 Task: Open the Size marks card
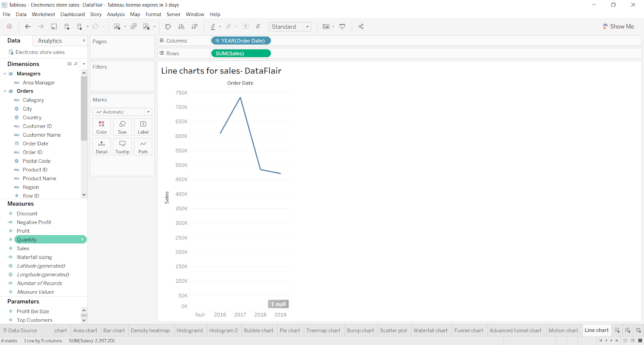pyautogui.click(x=122, y=127)
